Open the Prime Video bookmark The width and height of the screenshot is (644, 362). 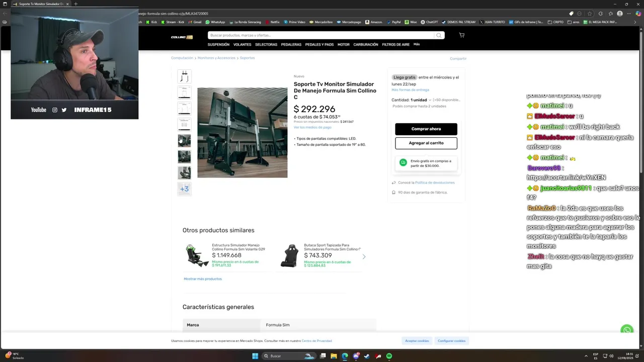[294, 22]
